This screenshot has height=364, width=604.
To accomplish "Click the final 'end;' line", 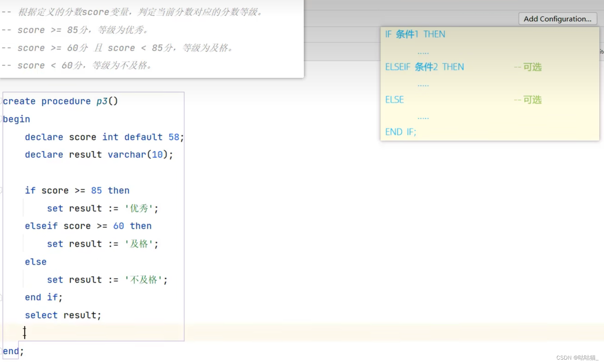I will [x=13, y=351].
